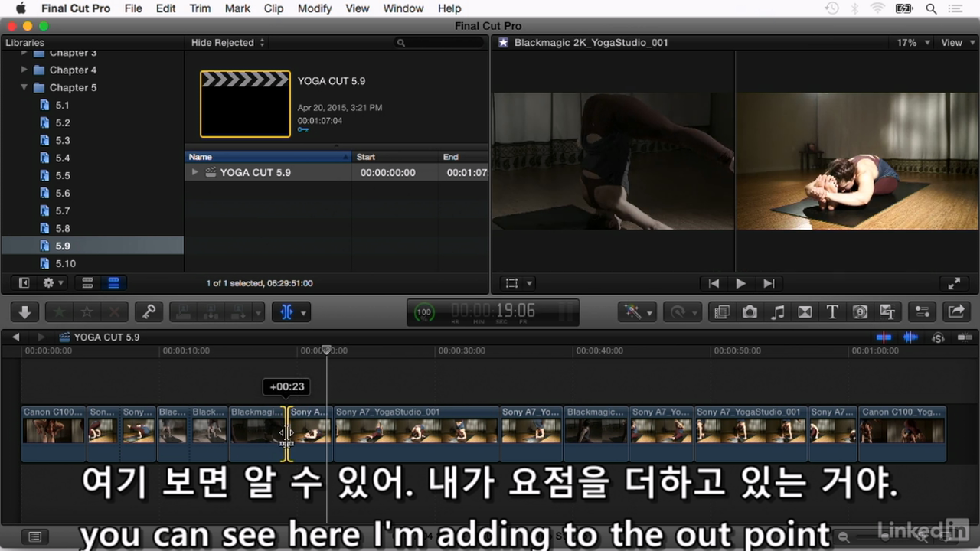Go back in timeline history arrow

(x=15, y=337)
